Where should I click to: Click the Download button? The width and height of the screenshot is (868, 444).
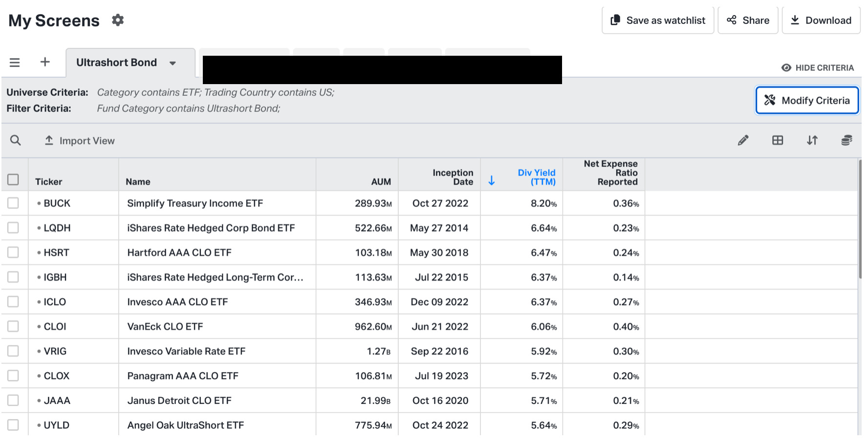pyautogui.click(x=821, y=20)
